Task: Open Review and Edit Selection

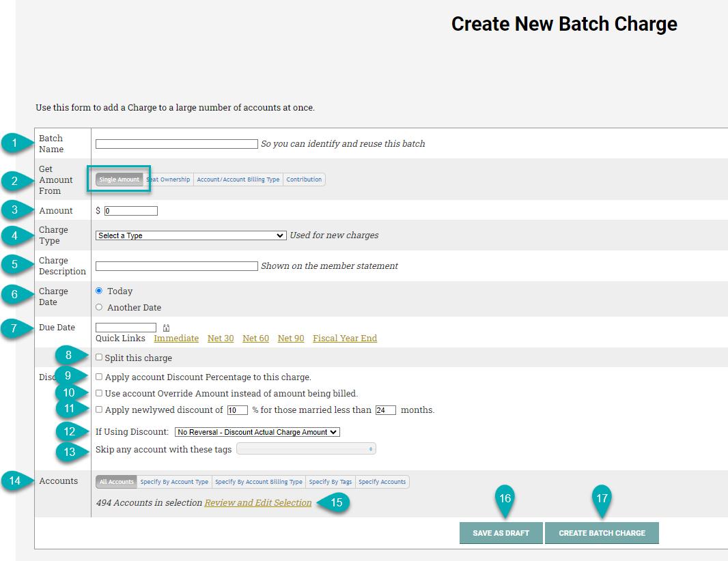Action: 257,502
